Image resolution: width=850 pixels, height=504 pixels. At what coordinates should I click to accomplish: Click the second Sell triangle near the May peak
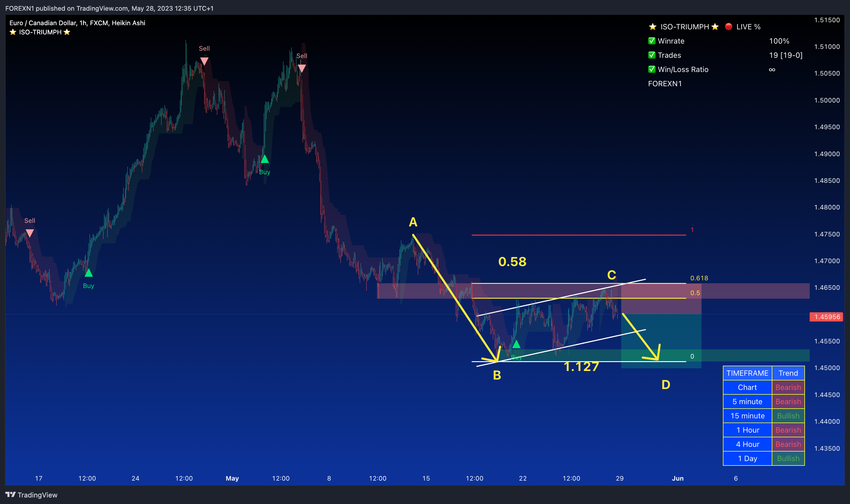(302, 68)
